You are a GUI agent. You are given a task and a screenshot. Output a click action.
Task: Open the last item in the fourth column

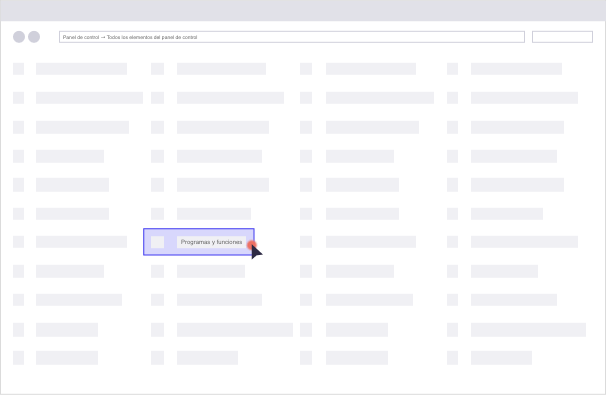(x=501, y=358)
